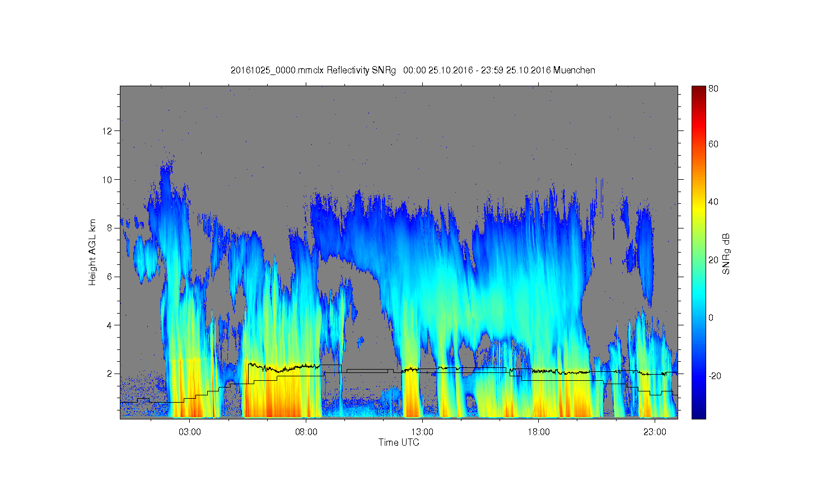This screenshot has width=840, height=504.
Task: Click the colorbar value 80
Action: pos(713,88)
